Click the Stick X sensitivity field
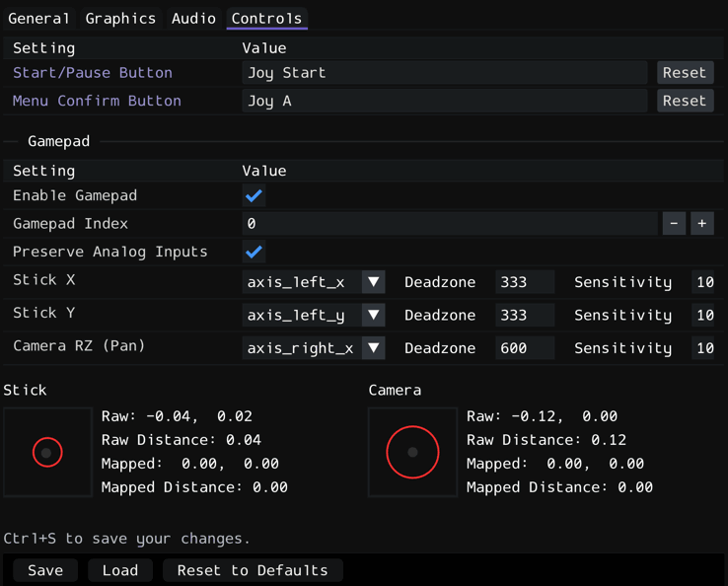Viewport: 728px width, 586px height. (x=703, y=282)
